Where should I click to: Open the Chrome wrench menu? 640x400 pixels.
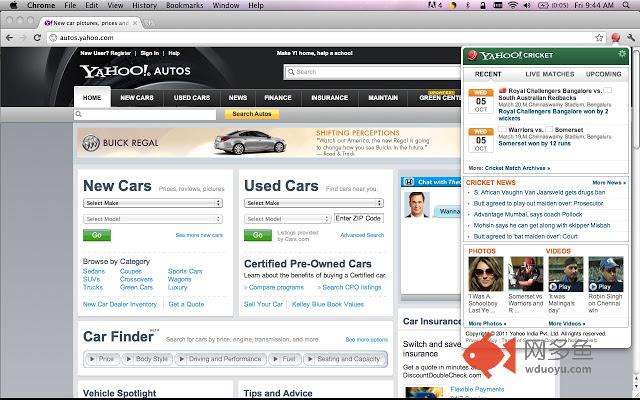click(631, 38)
